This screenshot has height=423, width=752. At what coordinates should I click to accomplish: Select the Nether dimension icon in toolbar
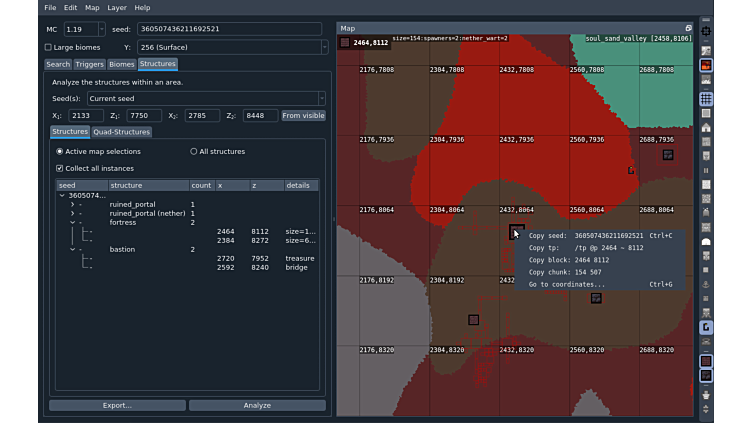pyautogui.click(x=706, y=66)
